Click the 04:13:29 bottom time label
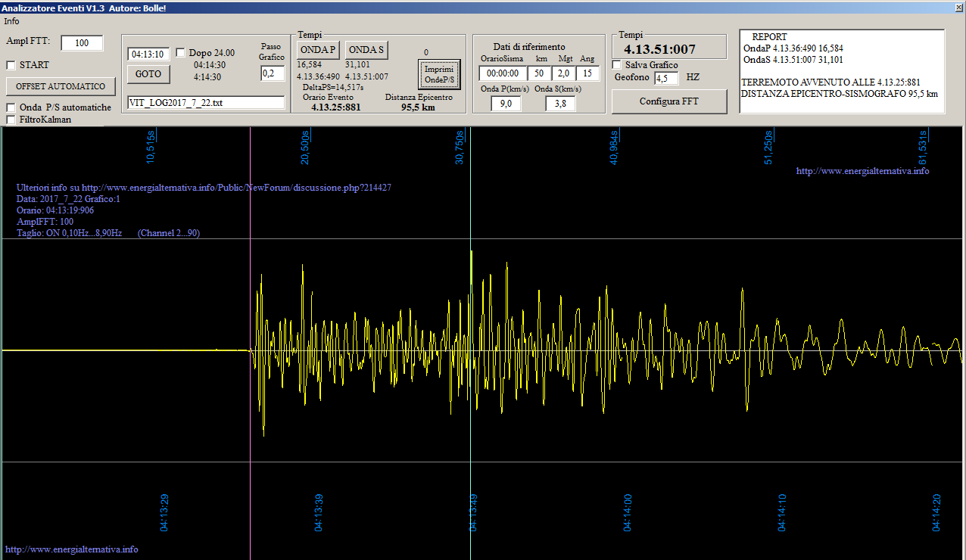Screen dimensions: 966x560 [164, 512]
